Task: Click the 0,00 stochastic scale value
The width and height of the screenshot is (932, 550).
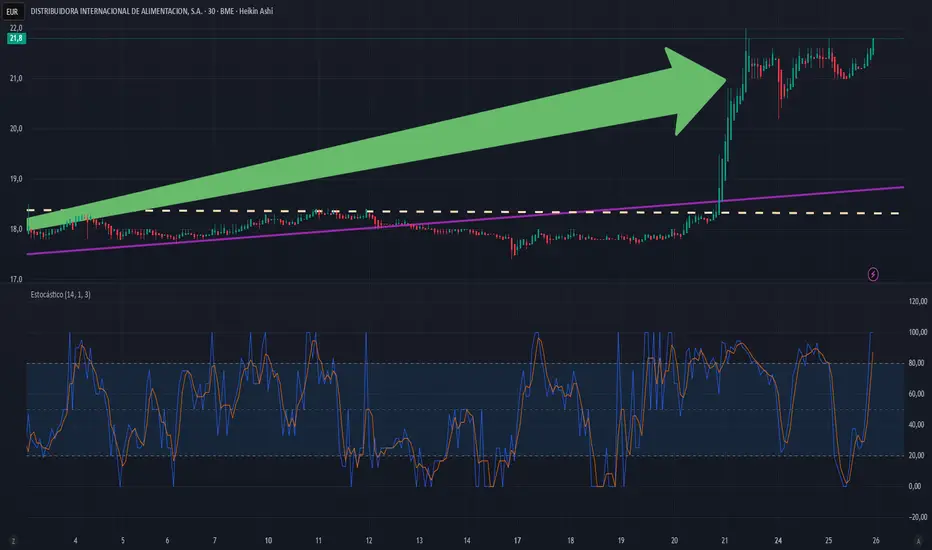Action: (x=916, y=486)
